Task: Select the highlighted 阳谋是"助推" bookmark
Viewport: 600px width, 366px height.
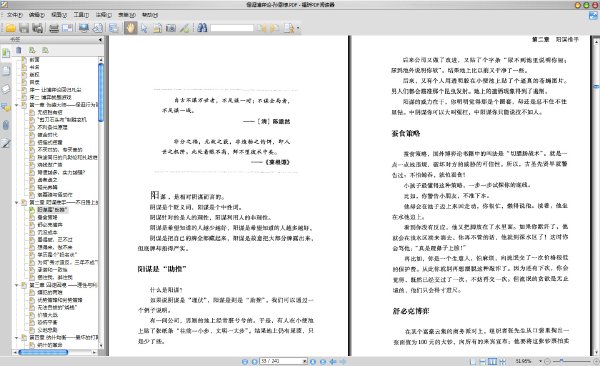Action: coord(52,210)
